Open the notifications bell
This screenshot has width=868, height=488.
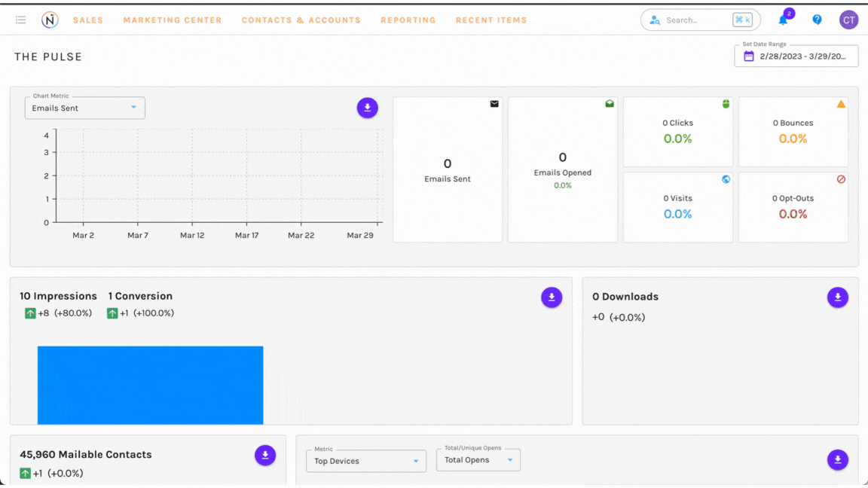pyautogui.click(x=783, y=20)
